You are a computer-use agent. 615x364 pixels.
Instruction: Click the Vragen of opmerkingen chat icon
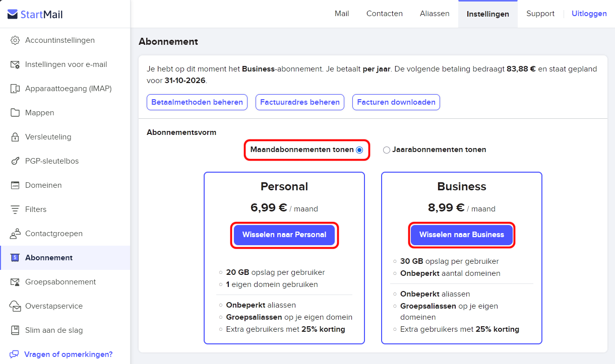(x=14, y=354)
